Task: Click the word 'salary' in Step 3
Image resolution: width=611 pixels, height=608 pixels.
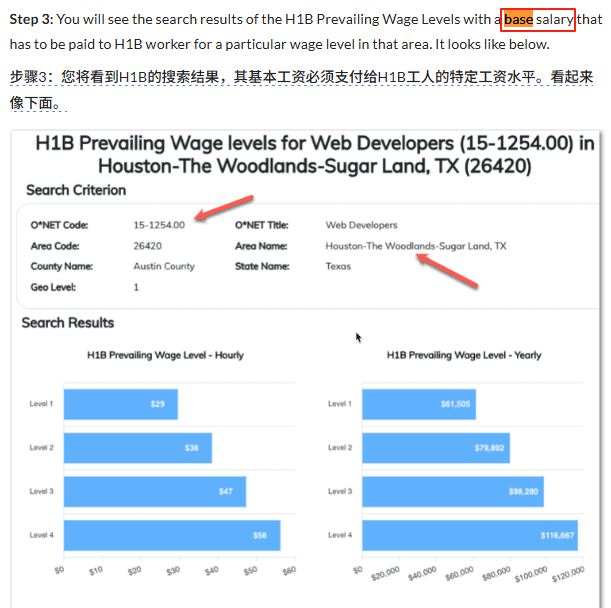Action: [x=554, y=19]
